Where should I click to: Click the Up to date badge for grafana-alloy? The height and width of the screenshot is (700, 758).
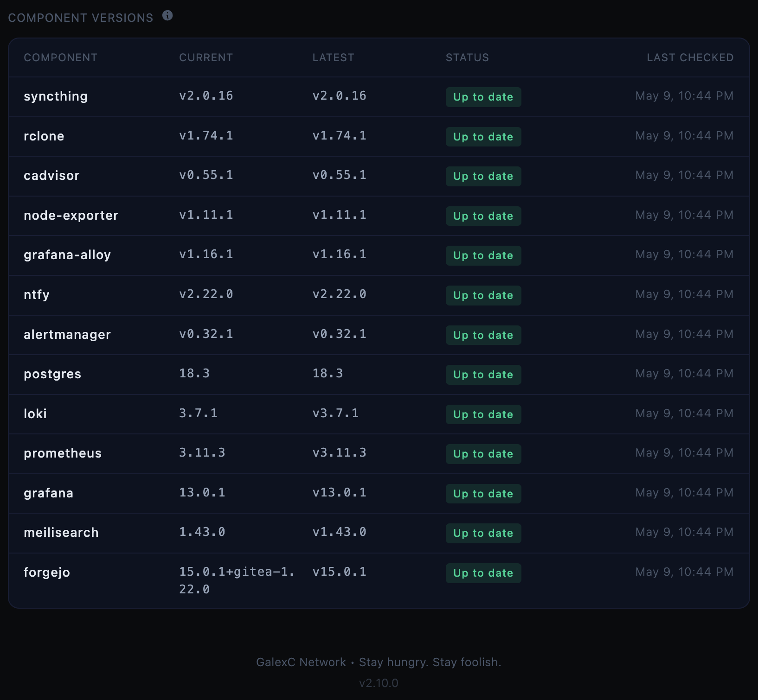coord(483,255)
